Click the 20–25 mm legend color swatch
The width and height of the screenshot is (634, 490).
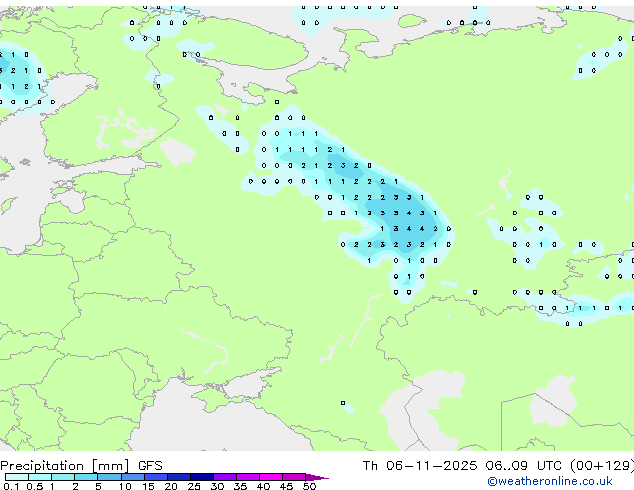coord(179,477)
